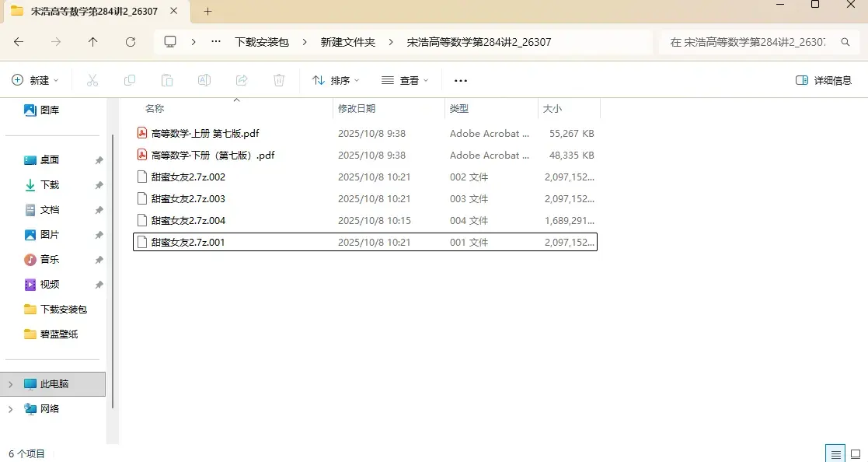This screenshot has height=462, width=868.
Task: Switch to details list view in status bar
Action: (x=835, y=453)
